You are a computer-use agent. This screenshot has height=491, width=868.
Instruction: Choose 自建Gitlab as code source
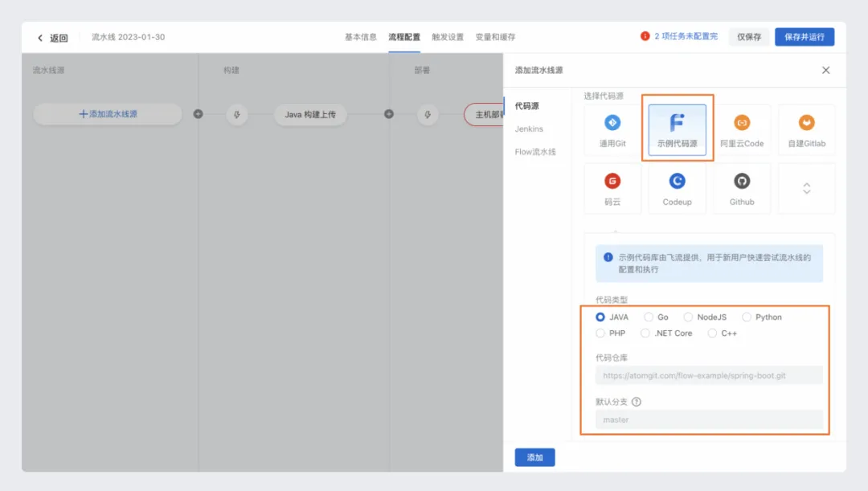point(807,129)
